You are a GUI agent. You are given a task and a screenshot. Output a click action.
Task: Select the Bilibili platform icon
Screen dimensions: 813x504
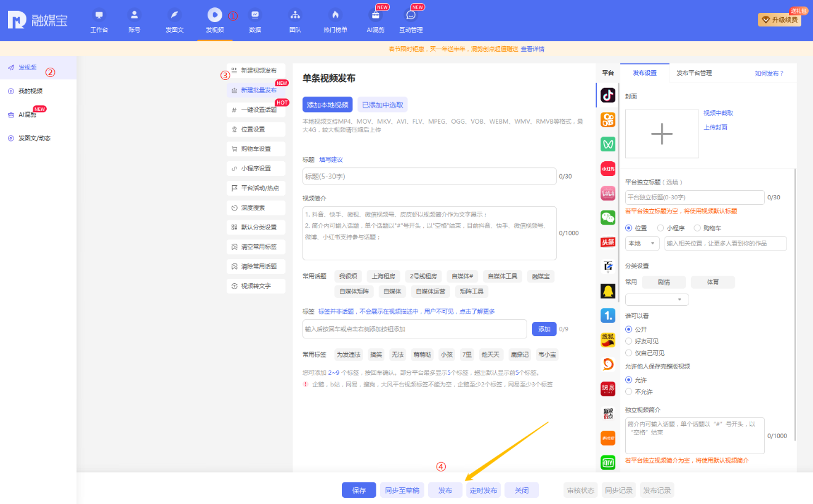(608, 193)
